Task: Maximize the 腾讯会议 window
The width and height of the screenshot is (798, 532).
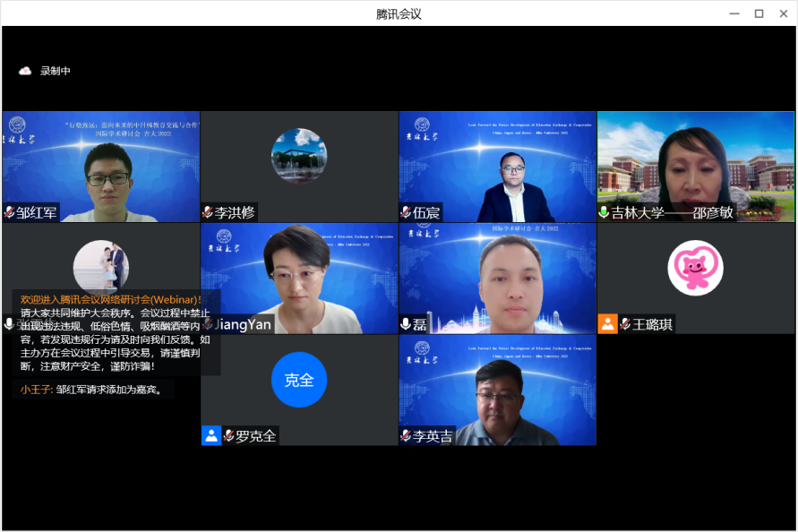Action: [x=759, y=13]
